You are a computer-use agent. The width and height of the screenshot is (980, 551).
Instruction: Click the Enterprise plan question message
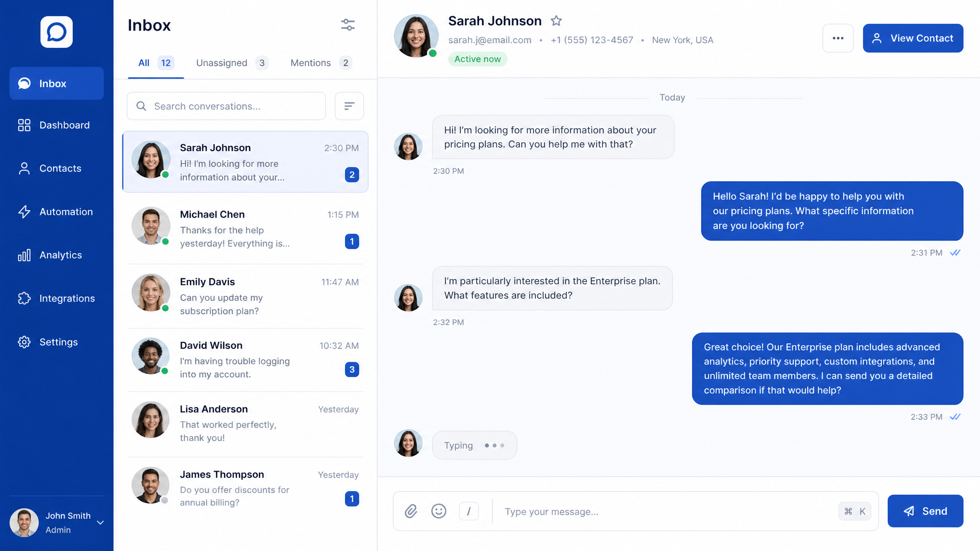[552, 288]
